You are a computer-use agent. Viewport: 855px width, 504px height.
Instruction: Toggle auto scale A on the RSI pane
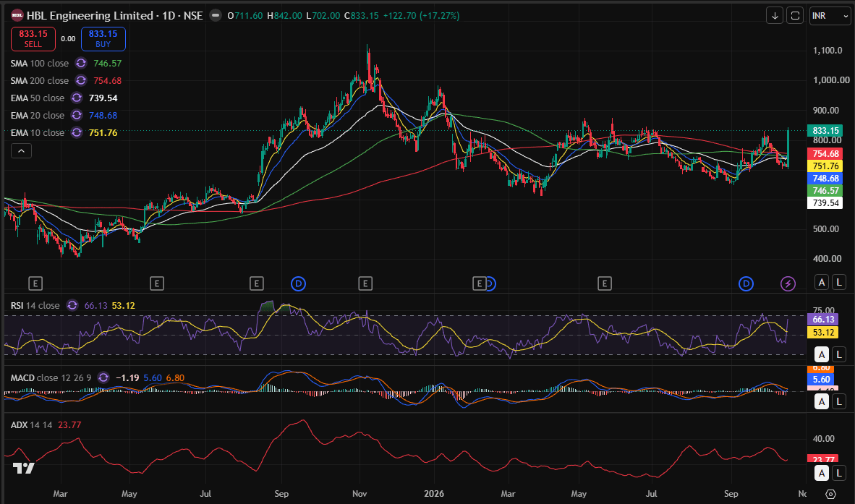pos(822,354)
